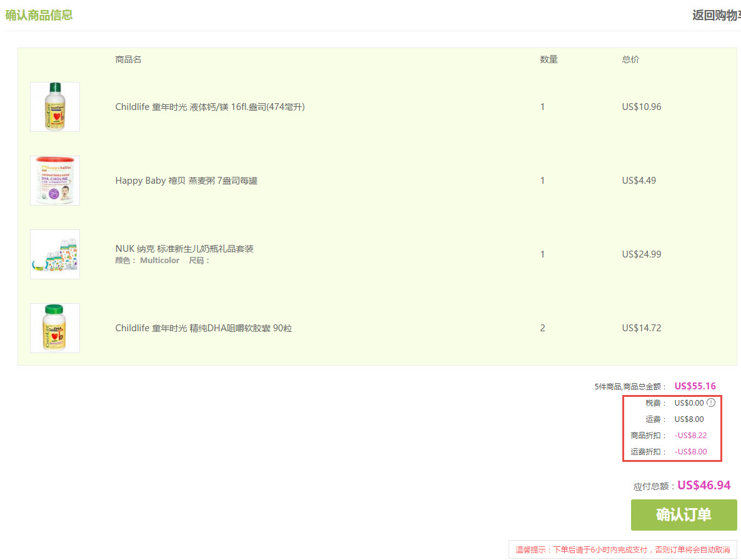The width and height of the screenshot is (741, 560).
Task: Click the 总价 column header
Action: 630,59
